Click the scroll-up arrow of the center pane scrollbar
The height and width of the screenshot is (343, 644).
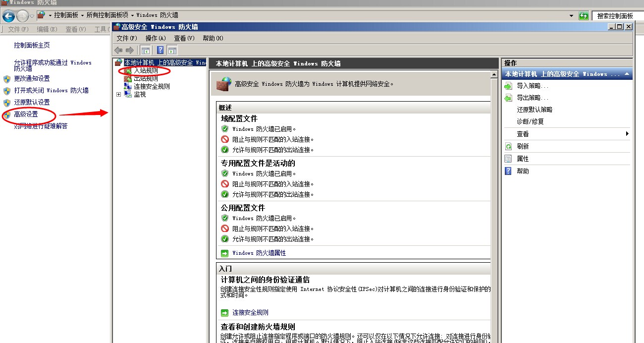pyautogui.click(x=494, y=75)
